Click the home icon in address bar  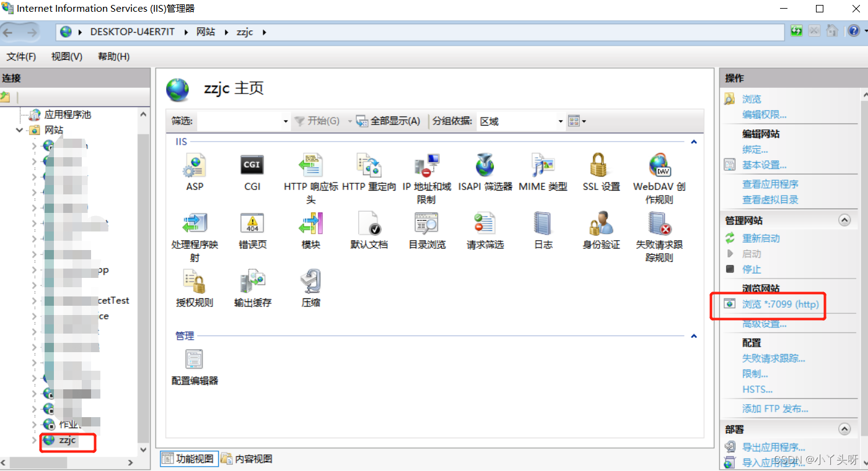point(833,31)
